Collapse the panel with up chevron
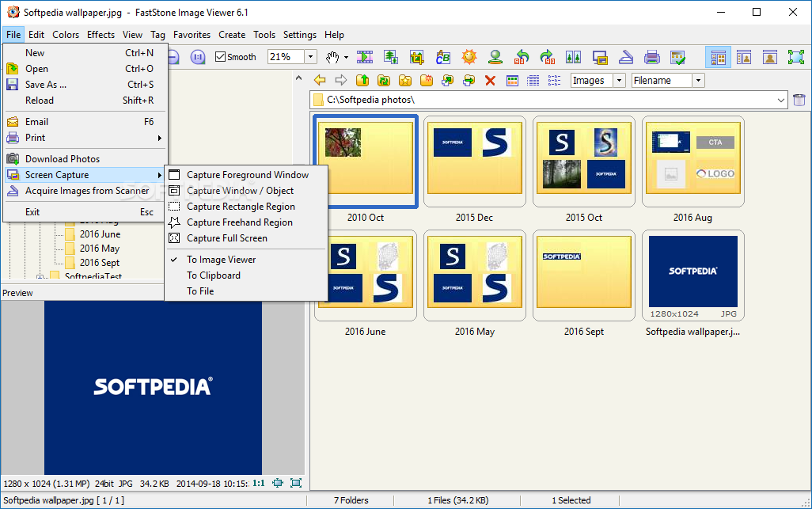Image resolution: width=812 pixels, height=509 pixels. 299,78
